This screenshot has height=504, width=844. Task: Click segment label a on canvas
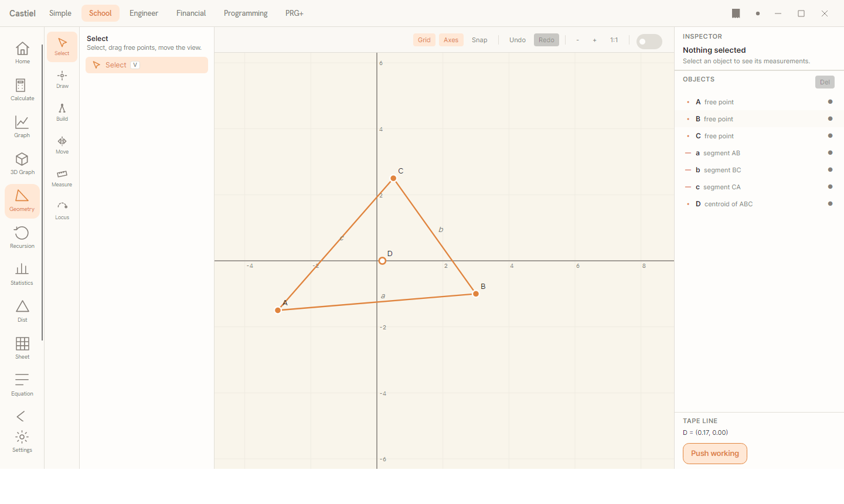click(383, 296)
